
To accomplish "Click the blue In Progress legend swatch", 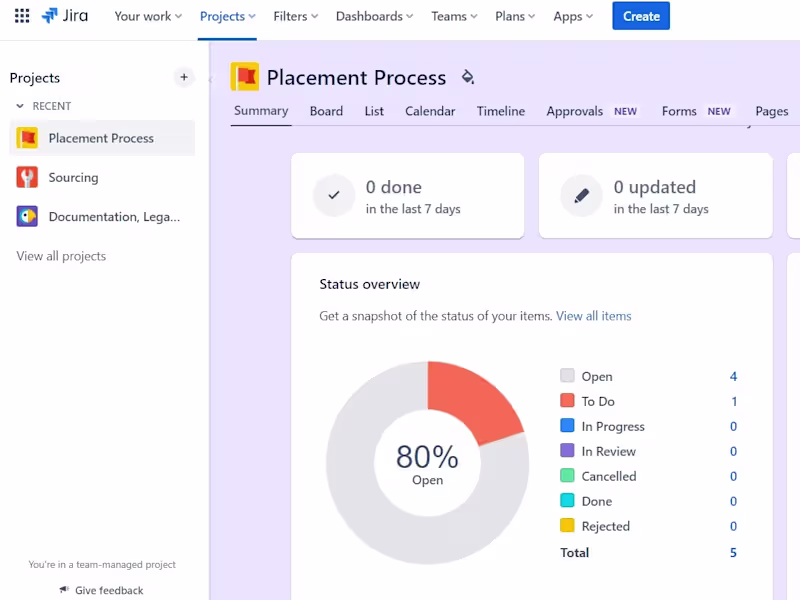I will [567, 425].
